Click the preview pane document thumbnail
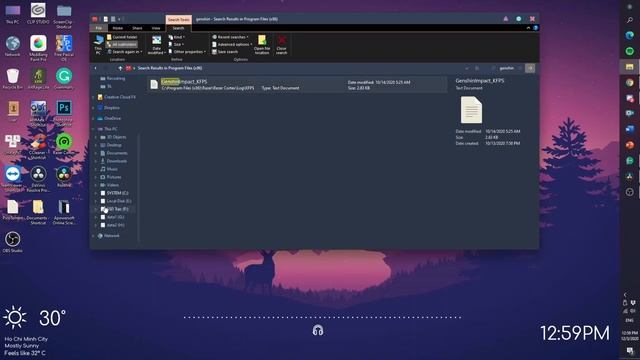This screenshot has width=640, height=360. click(471, 110)
